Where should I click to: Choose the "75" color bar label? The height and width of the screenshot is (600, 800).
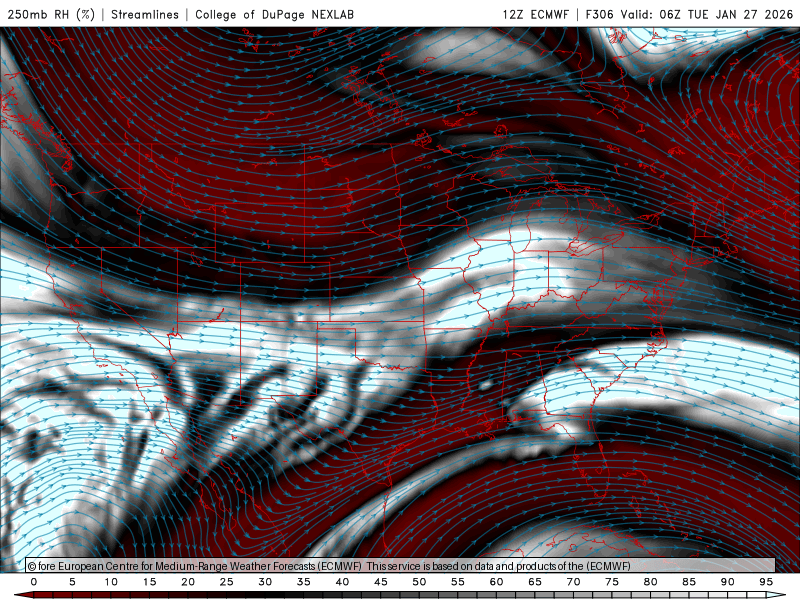(x=612, y=582)
